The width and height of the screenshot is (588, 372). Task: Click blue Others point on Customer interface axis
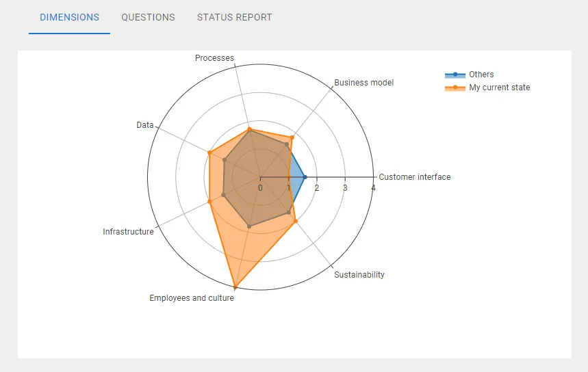[x=305, y=177]
